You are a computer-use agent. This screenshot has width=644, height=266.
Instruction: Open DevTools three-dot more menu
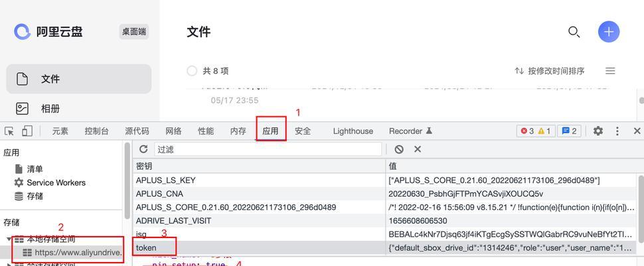click(617, 131)
